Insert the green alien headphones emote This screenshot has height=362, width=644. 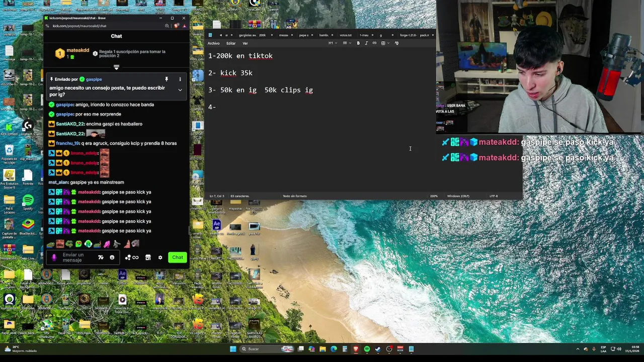click(88, 244)
